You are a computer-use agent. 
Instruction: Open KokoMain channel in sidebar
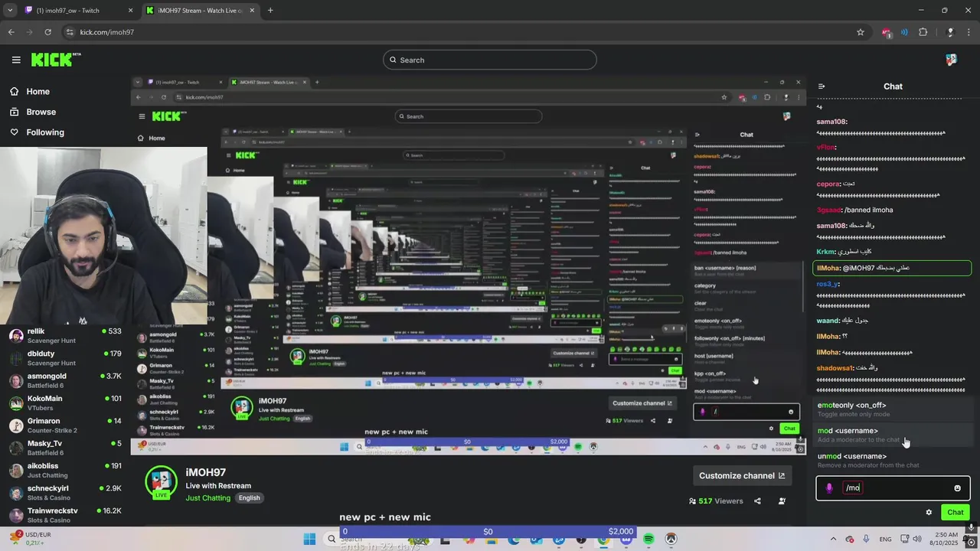coord(64,403)
